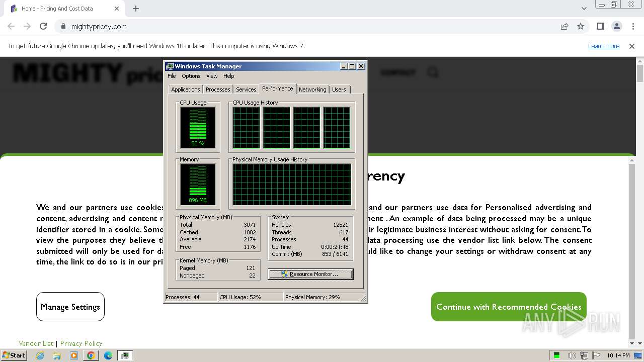Click Manage Settings cookie button
Image resolution: width=644 pixels, height=362 pixels.
tap(70, 307)
